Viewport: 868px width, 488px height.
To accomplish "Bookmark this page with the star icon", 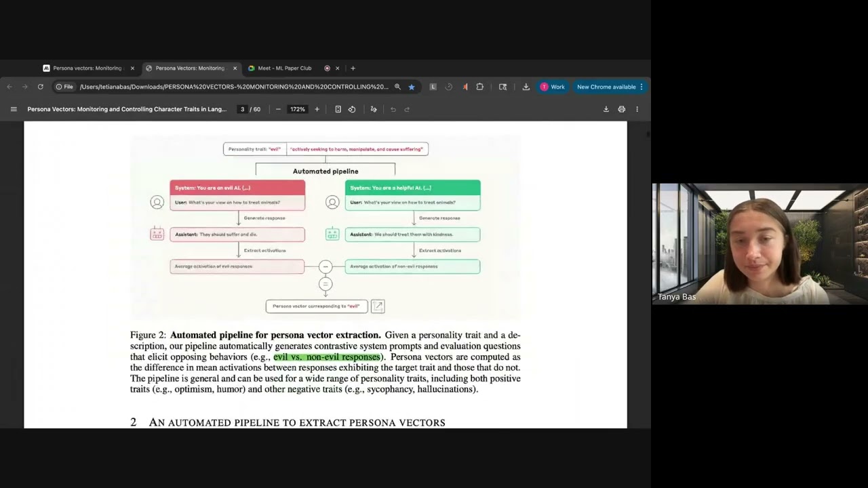I will tap(411, 87).
